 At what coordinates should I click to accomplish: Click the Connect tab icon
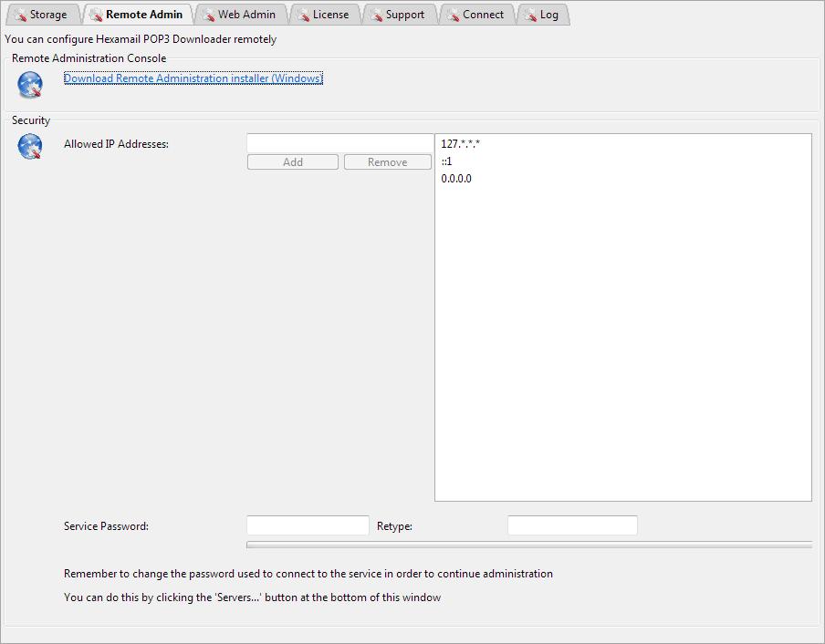454,14
